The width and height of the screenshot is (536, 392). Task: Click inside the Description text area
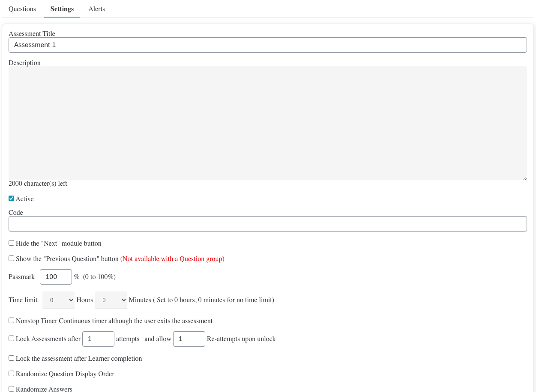pyautogui.click(x=267, y=123)
